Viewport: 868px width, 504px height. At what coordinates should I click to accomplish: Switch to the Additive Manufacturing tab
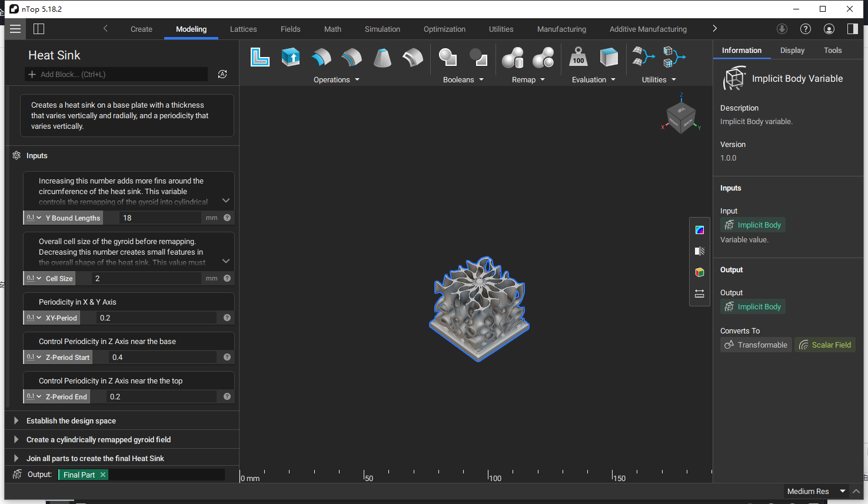pyautogui.click(x=648, y=29)
